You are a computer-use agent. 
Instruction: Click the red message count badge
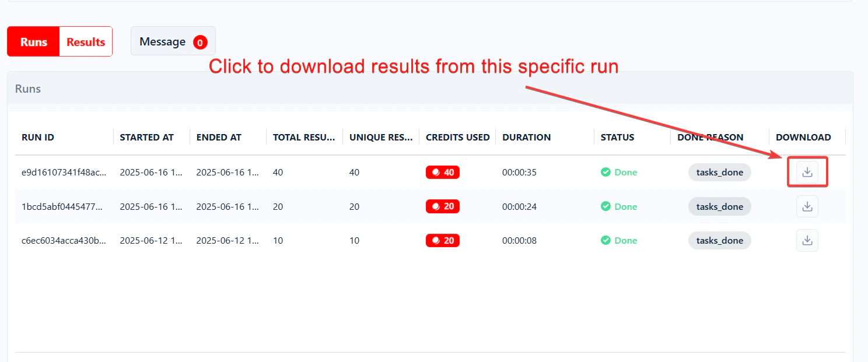(x=200, y=42)
